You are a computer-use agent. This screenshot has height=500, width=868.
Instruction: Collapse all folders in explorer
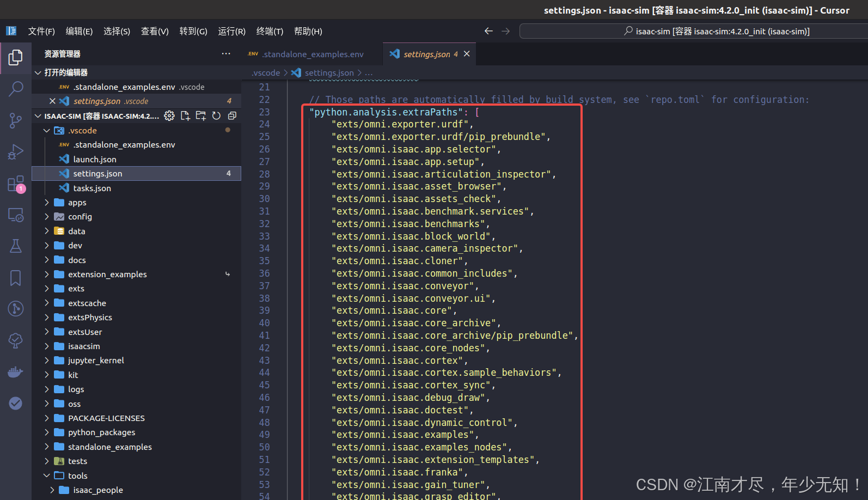[232, 115]
